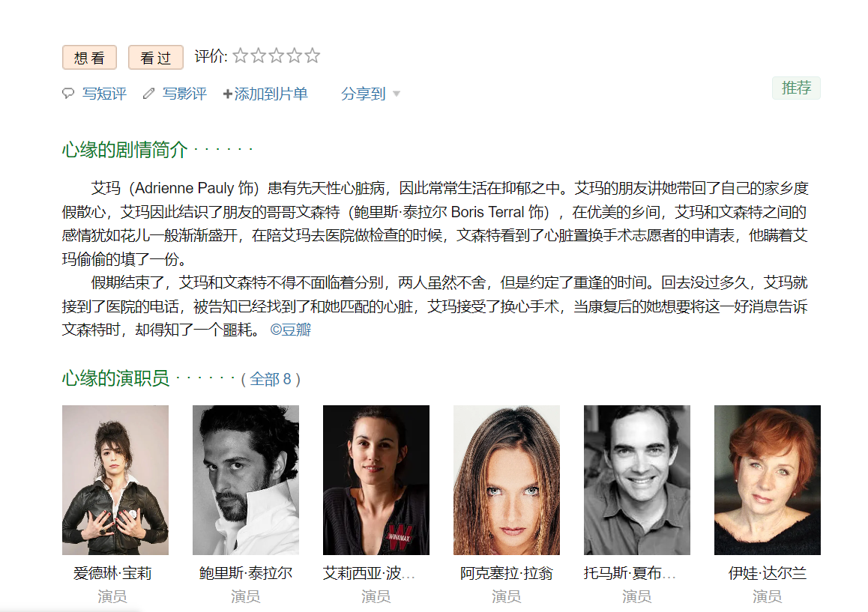Open the 分享到 share menu
Viewport: 868px width, 612px height.
click(363, 94)
